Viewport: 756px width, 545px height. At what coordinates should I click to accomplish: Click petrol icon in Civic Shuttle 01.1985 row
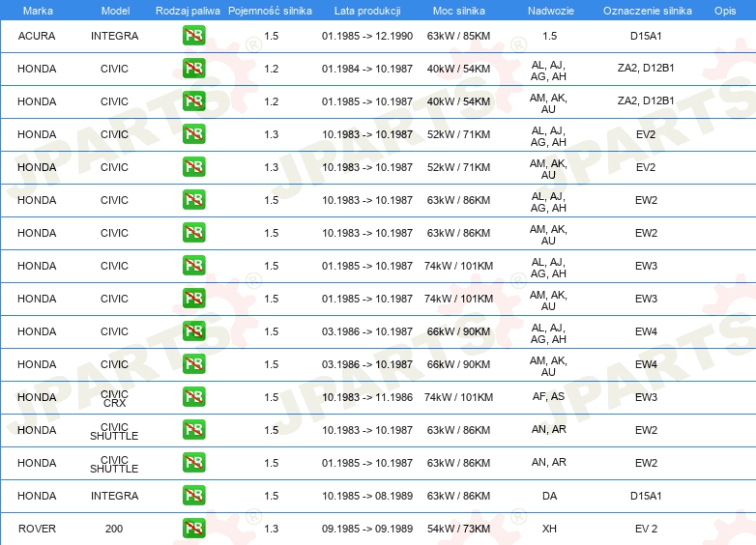pos(193,462)
